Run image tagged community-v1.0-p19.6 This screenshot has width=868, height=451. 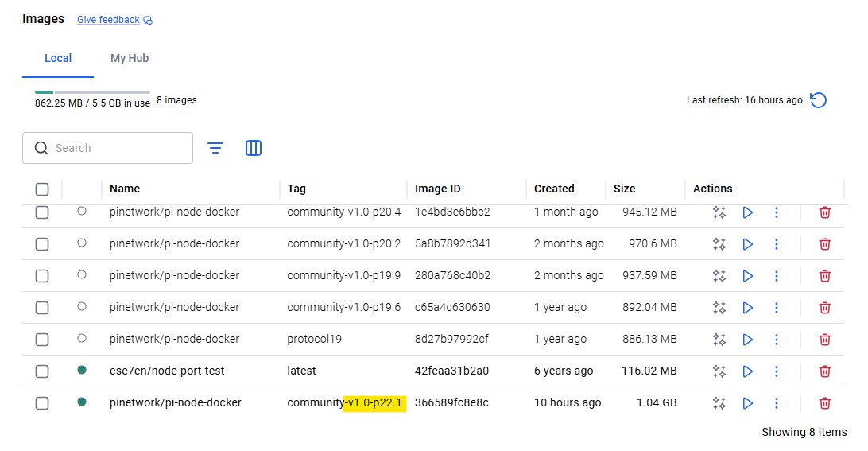point(747,308)
